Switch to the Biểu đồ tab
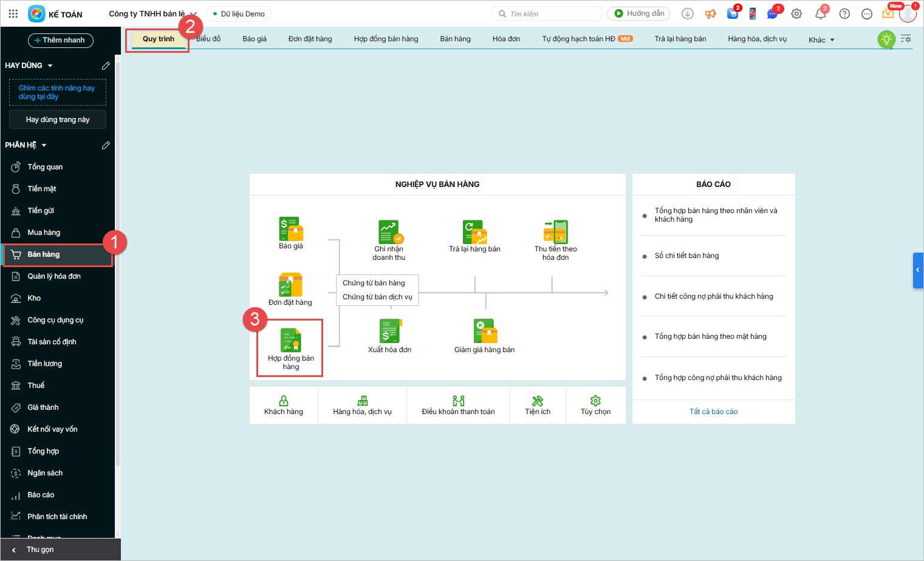This screenshot has height=561, width=924. (208, 39)
